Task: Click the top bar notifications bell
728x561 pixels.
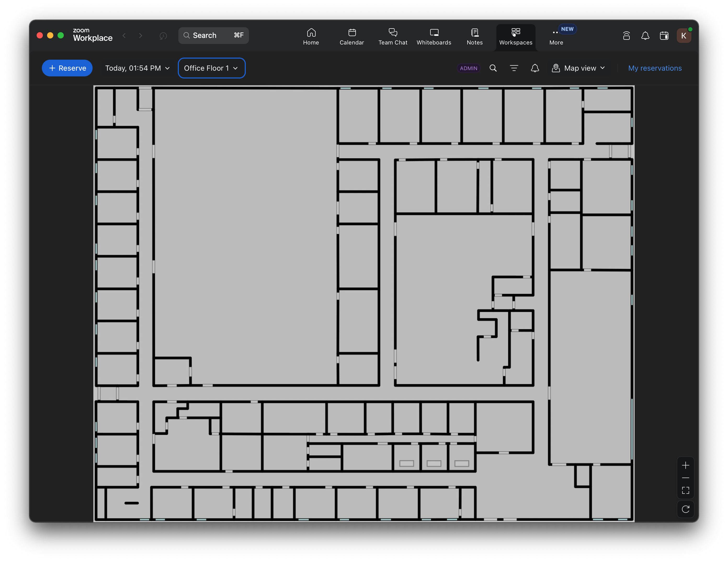Action: click(645, 36)
